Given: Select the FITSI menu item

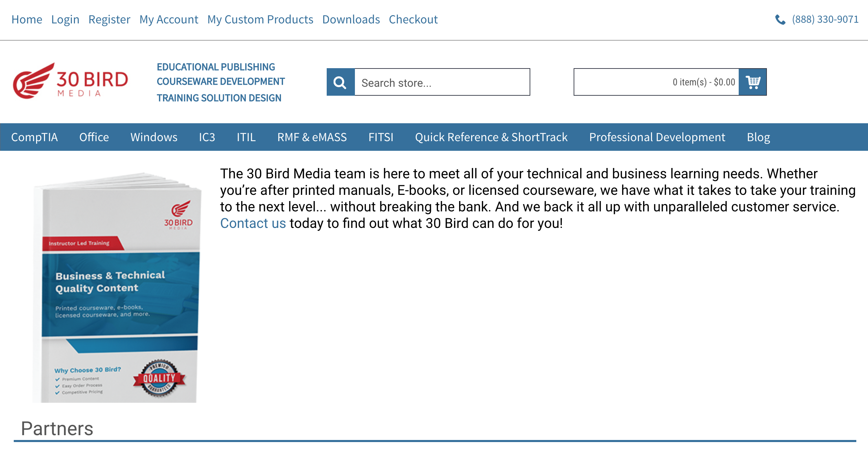Looking at the screenshot, I should pyautogui.click(x=381, y=137).
